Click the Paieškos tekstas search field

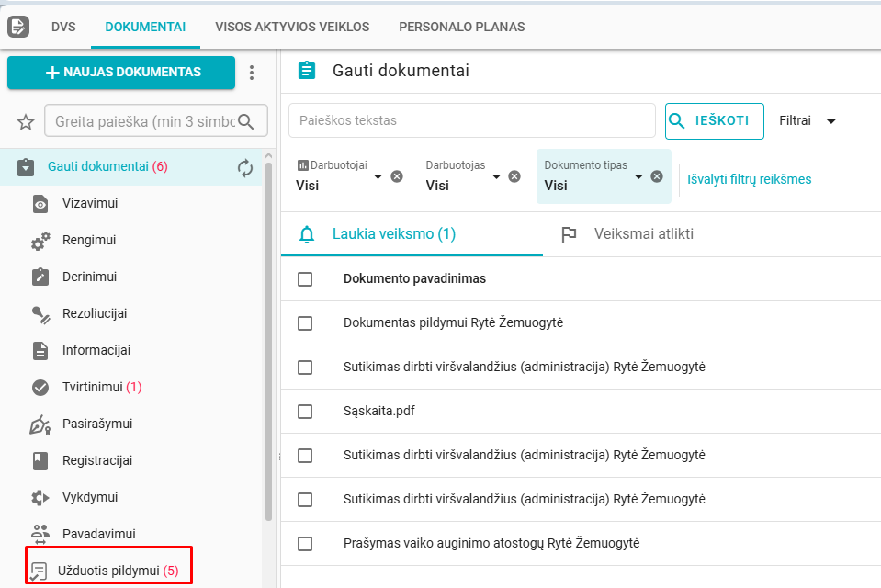[x=471, y=120]
